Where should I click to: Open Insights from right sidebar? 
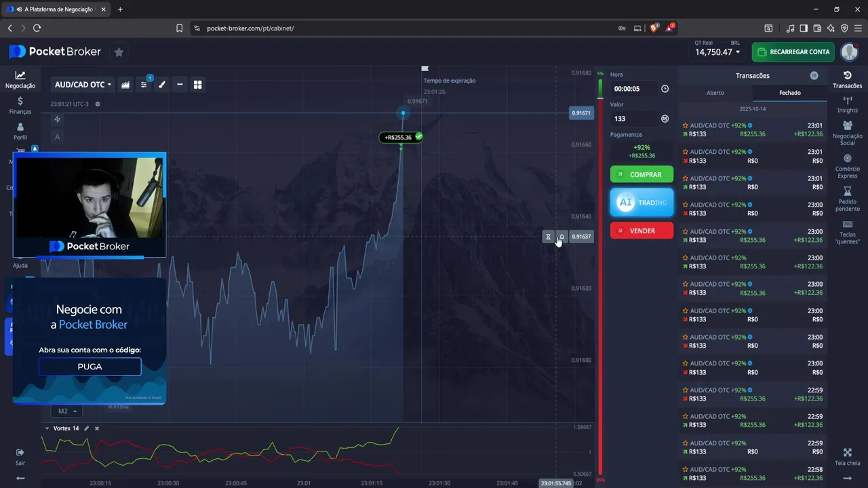point(847,104)
